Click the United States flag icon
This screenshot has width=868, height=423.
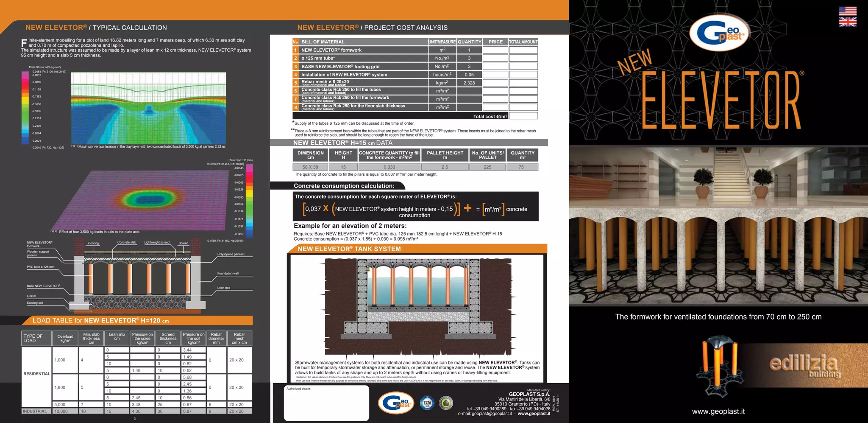[x=848, y=11]
